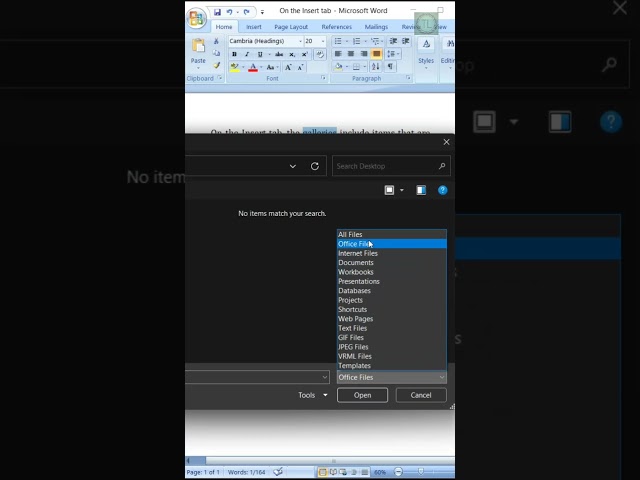The height and width of the screenshot is (480, 640).
Task: Shrink the font size
Action: click(300, 67)
